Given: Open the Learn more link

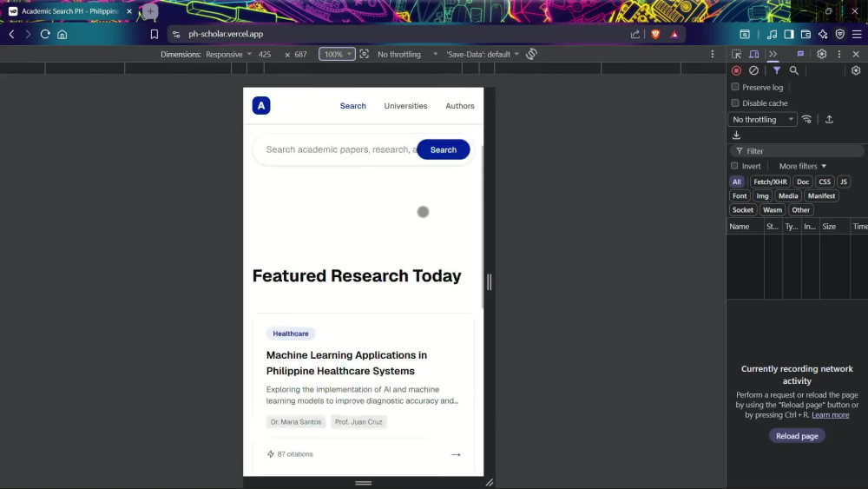Looking at the screenshot, I should pos(830,415).
